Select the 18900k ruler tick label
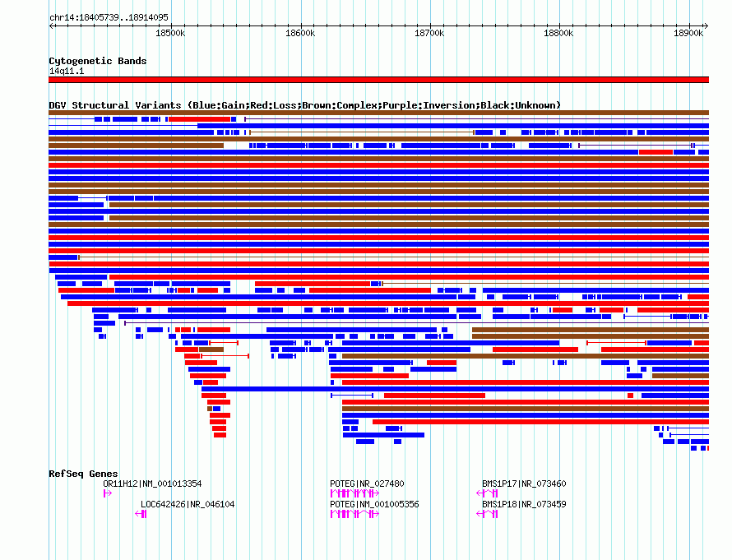The image size is (732, 560). 688,33
